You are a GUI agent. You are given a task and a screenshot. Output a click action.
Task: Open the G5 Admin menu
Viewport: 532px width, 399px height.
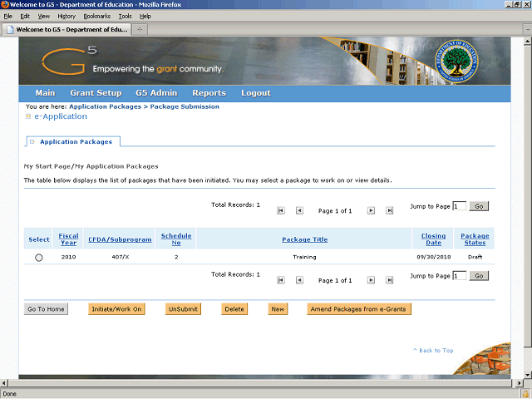click(156, 93)
